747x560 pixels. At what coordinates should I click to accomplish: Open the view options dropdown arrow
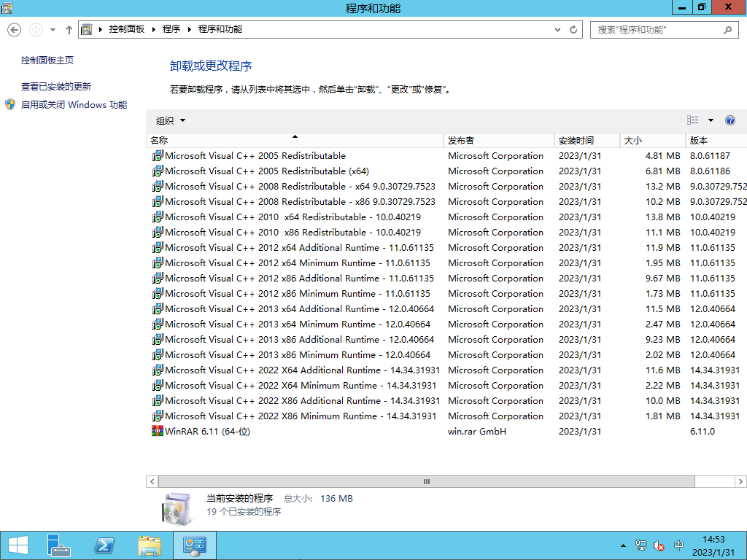711,120
